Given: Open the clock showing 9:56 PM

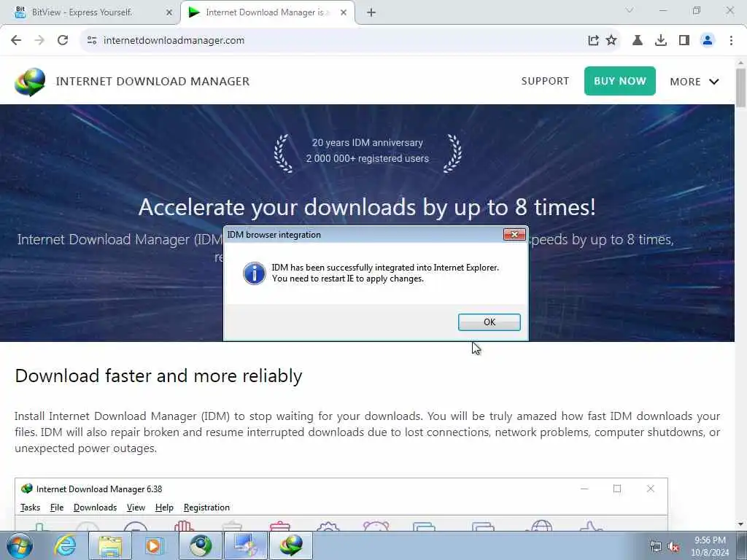Looking at the screenshot, I should click(710, 546).
